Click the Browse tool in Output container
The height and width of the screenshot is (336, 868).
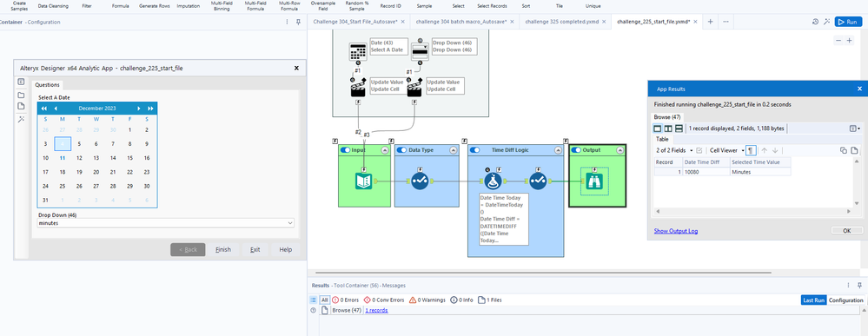pyautogui.click(x=594, y=181)
